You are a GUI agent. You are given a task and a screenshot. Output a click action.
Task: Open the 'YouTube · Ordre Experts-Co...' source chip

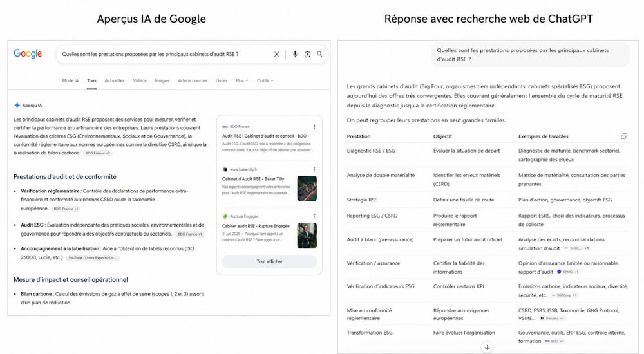coord(92,258)
